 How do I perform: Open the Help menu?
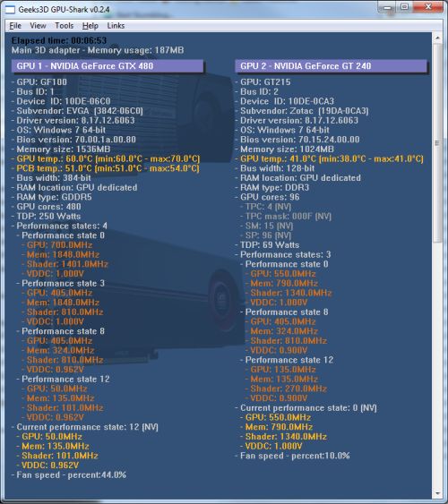(90, 26)
